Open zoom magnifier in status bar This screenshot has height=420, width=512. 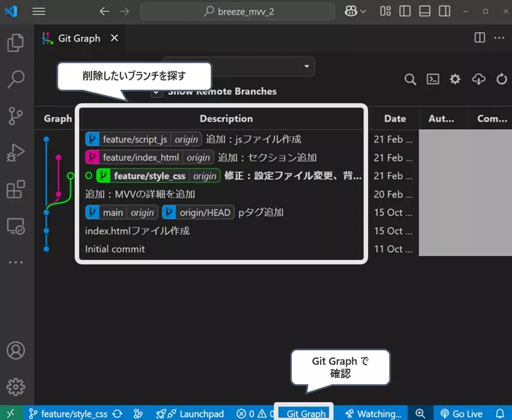point(420,414)
